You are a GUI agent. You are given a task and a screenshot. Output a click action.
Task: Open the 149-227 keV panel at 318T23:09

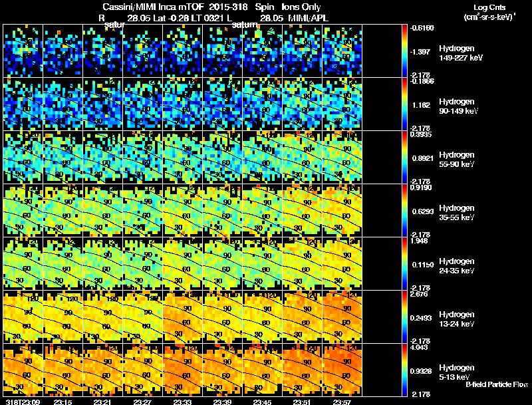point(23,51)
